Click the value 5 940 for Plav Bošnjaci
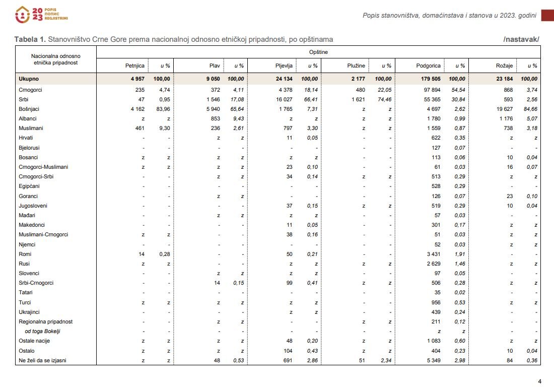 (213, 109)
